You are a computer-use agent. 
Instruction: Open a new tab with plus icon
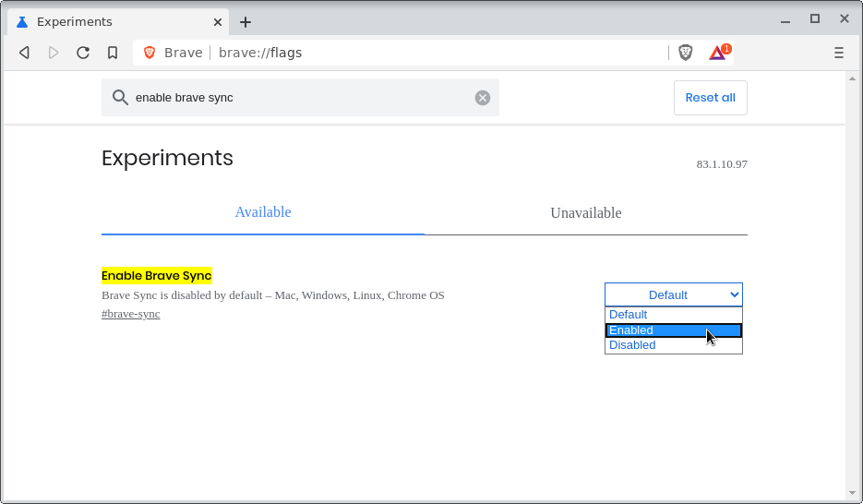pyautogui.click(x=246, y=22)
